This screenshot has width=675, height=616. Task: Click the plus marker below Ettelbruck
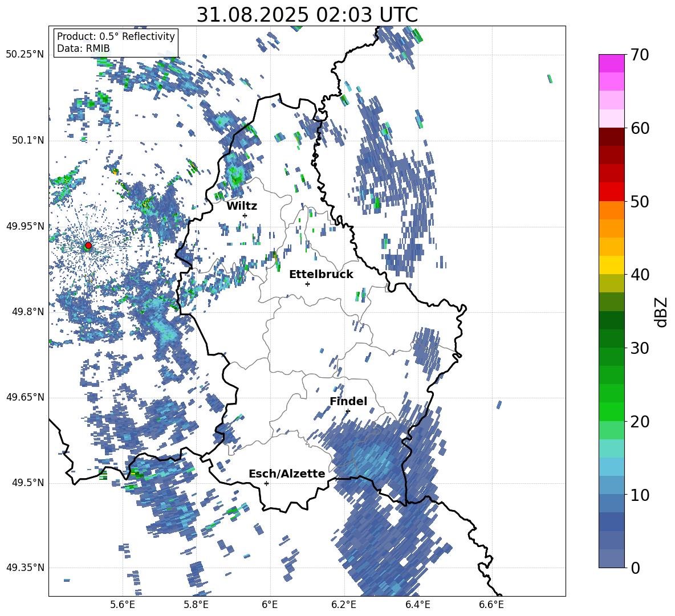pyautogui.click(x=307, y=284)
